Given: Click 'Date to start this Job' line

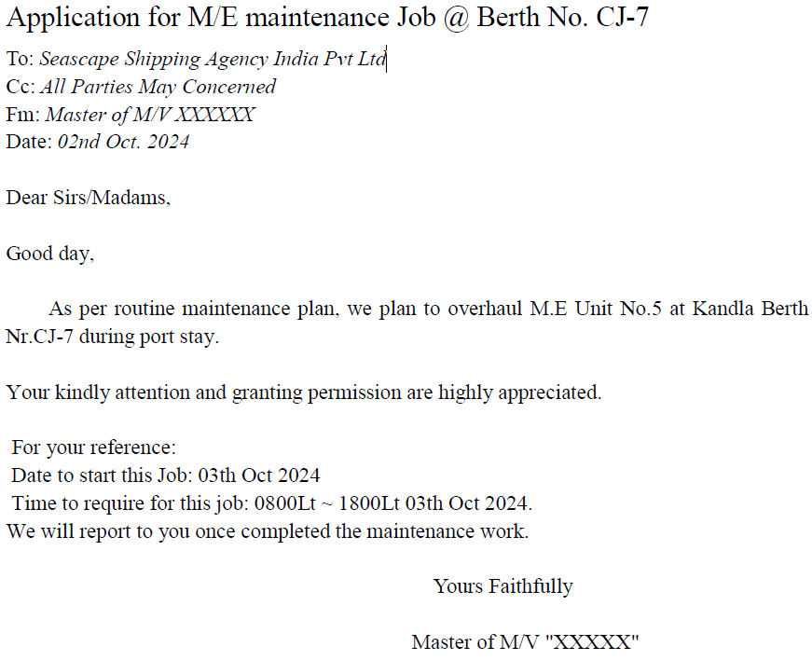Looking at the screenshot, I should (166, 475).
